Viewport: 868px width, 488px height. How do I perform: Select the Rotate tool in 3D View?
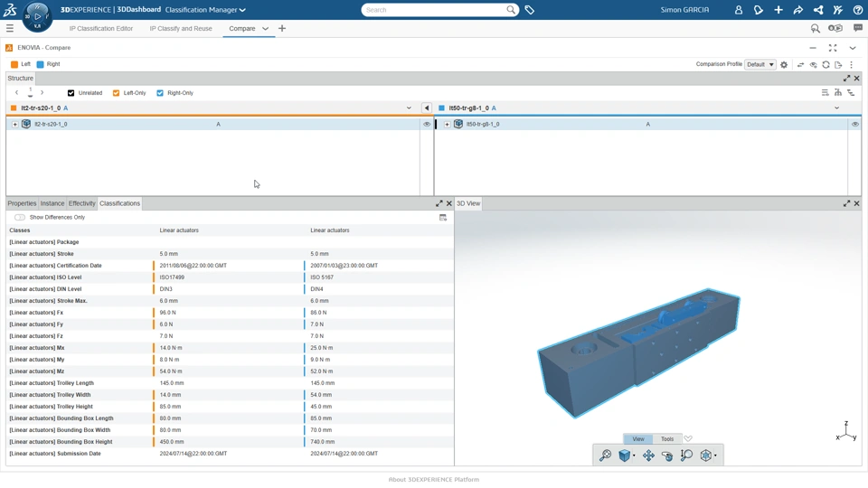[667, 455]
